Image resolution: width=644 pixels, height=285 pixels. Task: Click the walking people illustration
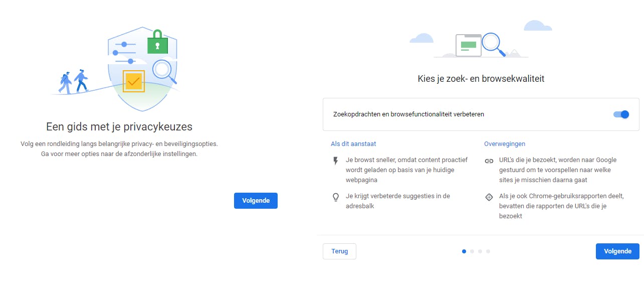pos(73,82)
